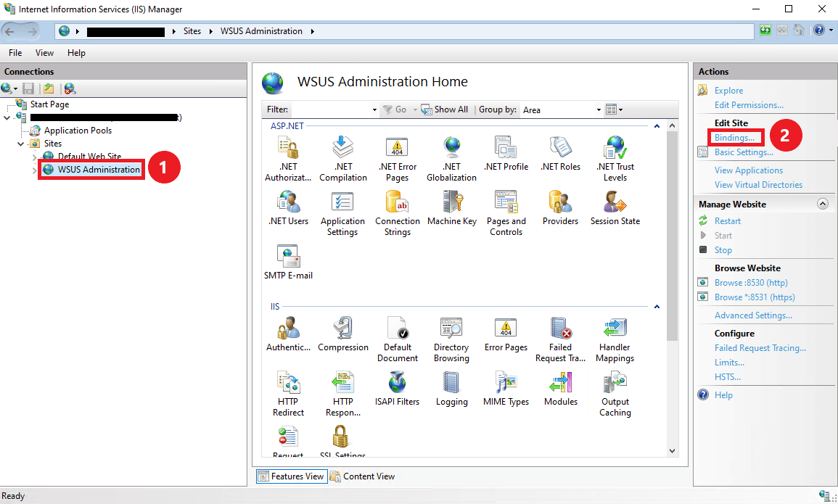Collapse the ASP.NET group
This screenshot has height=504, width=838.
click(x=657, y=126)
